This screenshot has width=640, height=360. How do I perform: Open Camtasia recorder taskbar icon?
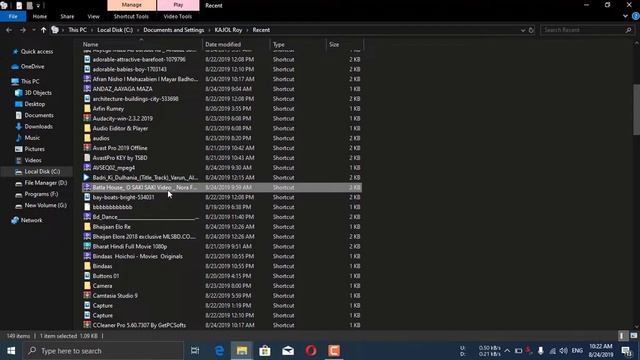pos(334,351)
